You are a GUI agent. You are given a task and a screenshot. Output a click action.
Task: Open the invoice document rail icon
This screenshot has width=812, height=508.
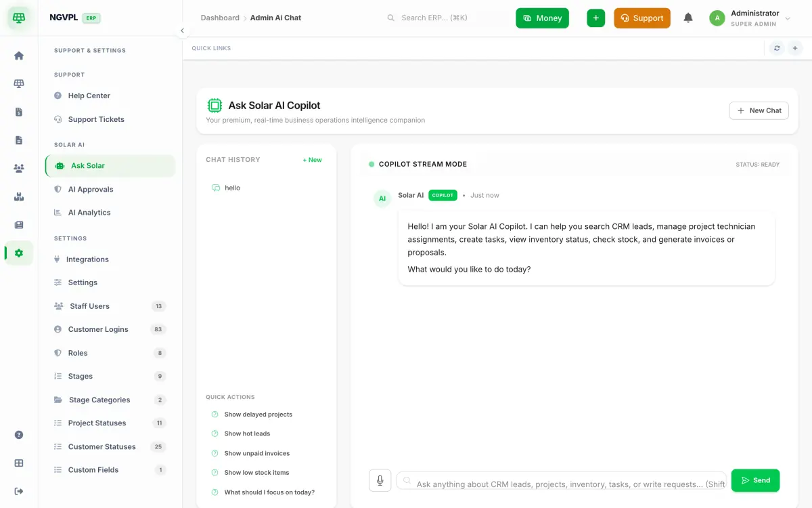19,112
